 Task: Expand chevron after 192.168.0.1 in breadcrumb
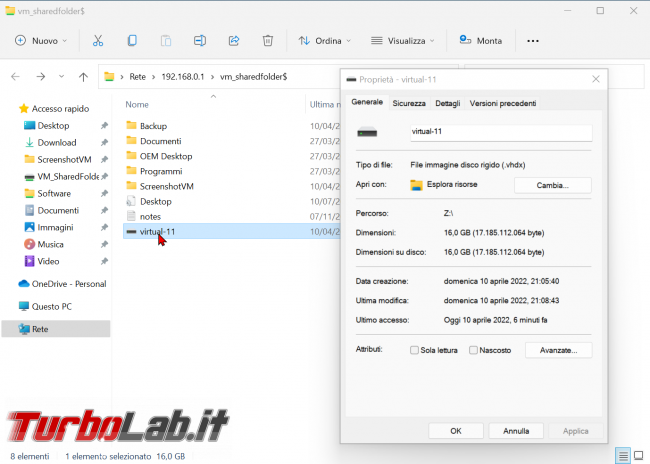212,77
